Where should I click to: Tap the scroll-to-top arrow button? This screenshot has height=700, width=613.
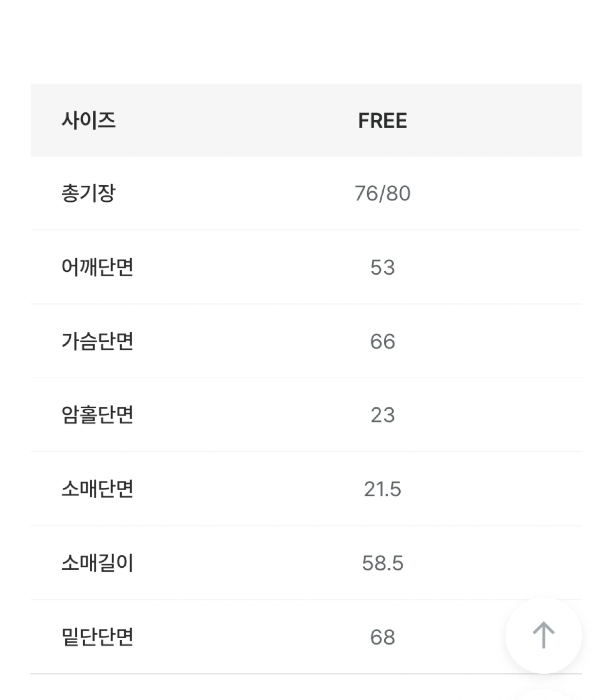(543, 635)
